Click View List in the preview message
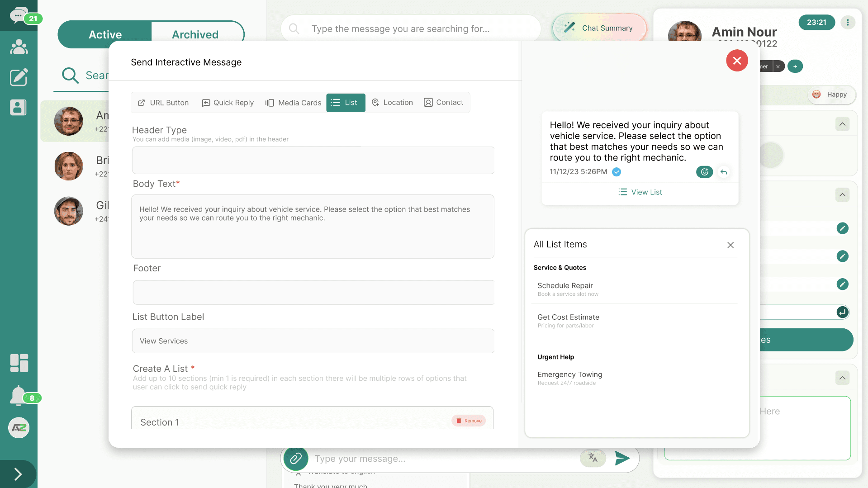 [640, 192]
